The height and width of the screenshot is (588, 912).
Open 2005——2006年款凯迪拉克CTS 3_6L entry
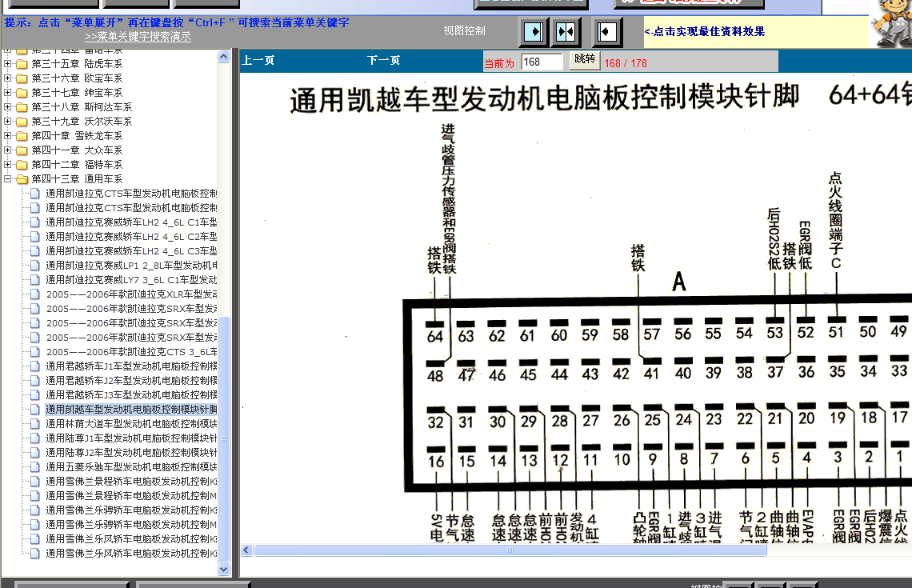[131, 352]
